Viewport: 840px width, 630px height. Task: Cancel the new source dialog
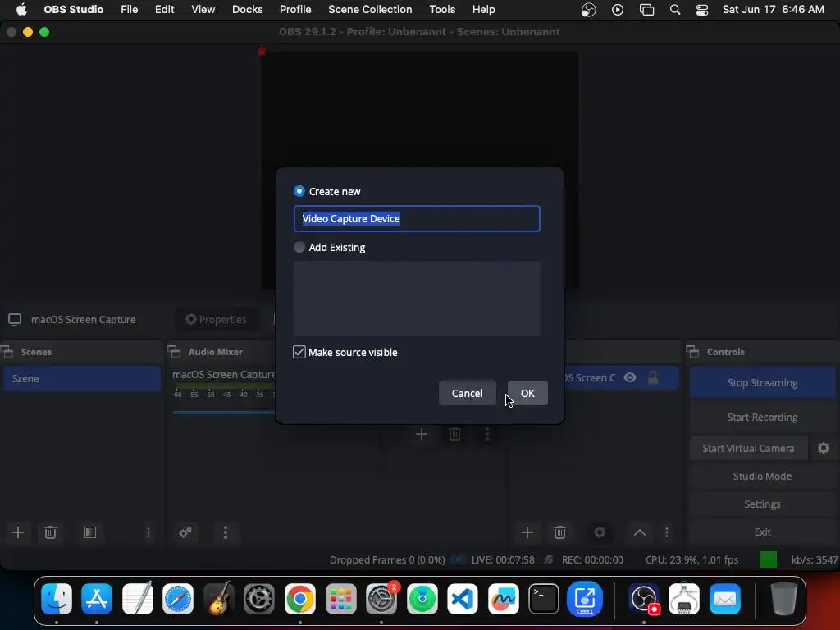click(x=467, y=393)
